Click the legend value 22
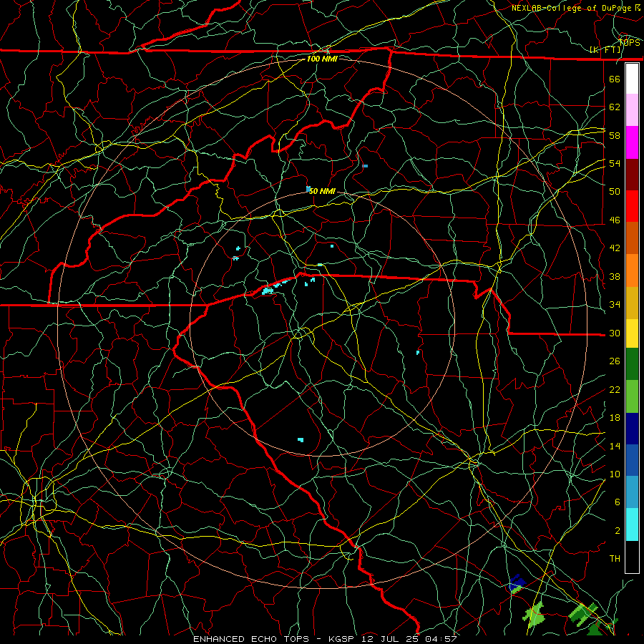Viewport: 644px width, 644px height. (x=615, y=389)
